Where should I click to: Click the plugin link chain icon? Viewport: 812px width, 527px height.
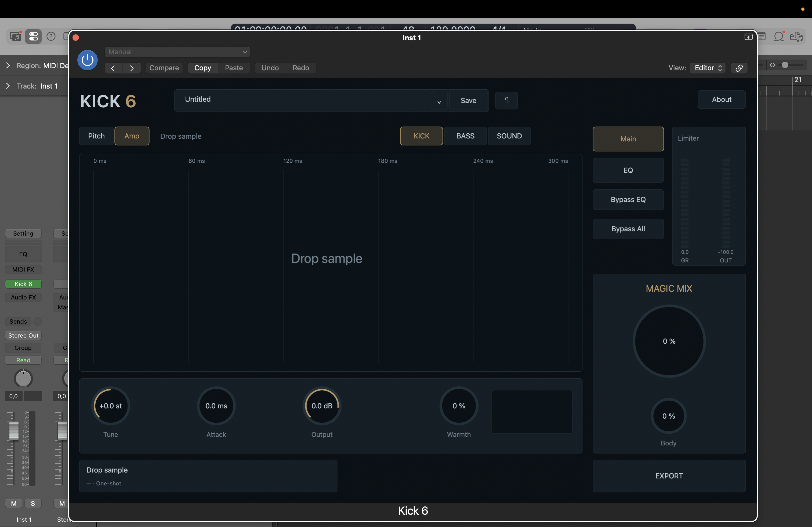(739, 68)
